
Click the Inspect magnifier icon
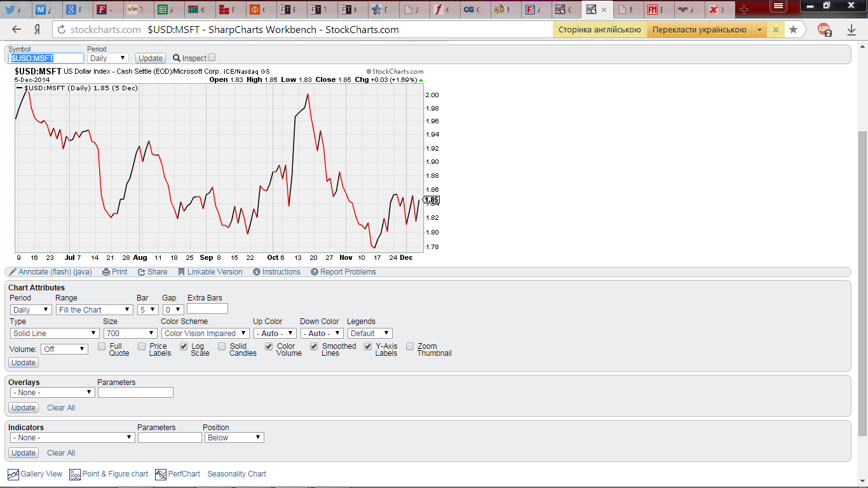177,58
